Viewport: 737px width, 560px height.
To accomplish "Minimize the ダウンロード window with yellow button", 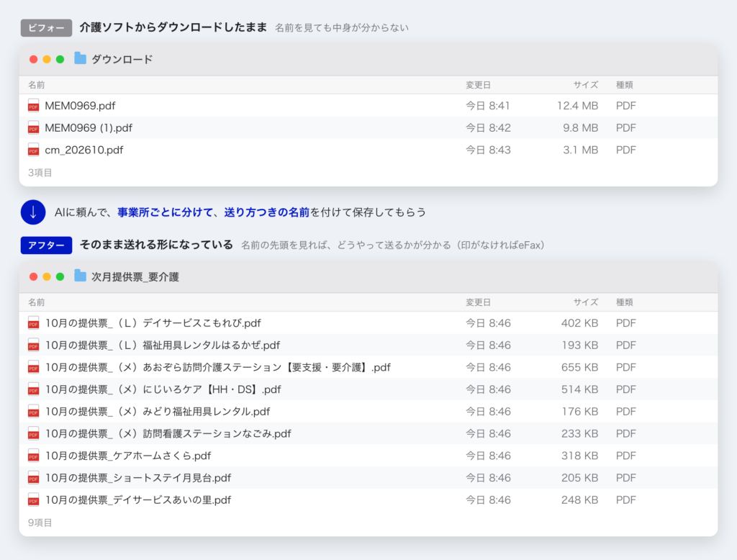I will [47, 59].
